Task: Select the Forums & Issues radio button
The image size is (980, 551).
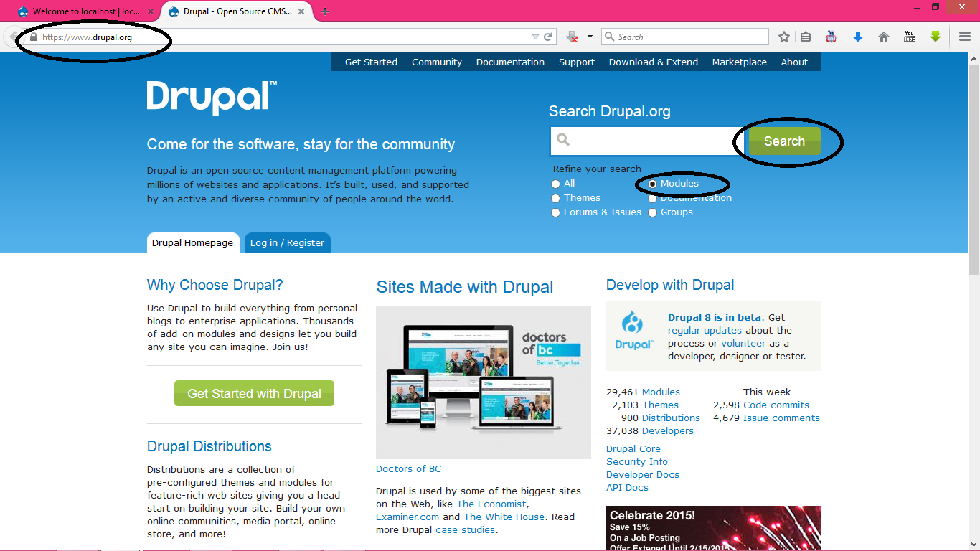Action: [555, 212]
